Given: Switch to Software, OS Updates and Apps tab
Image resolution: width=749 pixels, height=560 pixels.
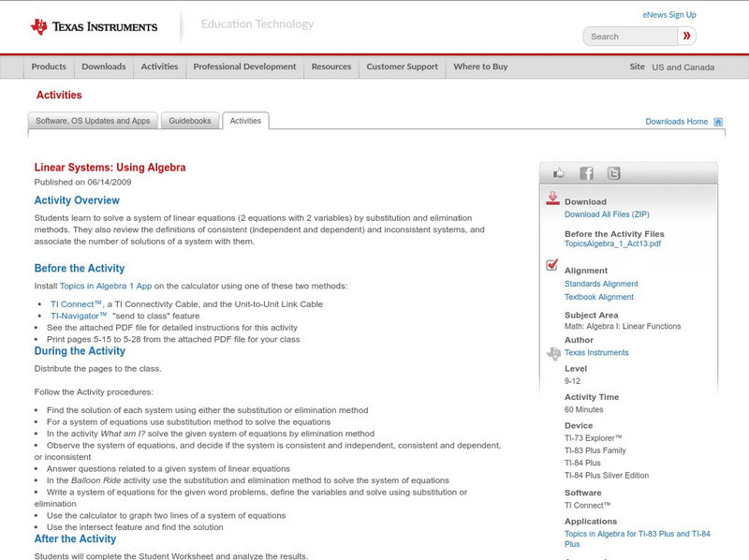Looking at the screenshot, I should [x=93, y=121].
